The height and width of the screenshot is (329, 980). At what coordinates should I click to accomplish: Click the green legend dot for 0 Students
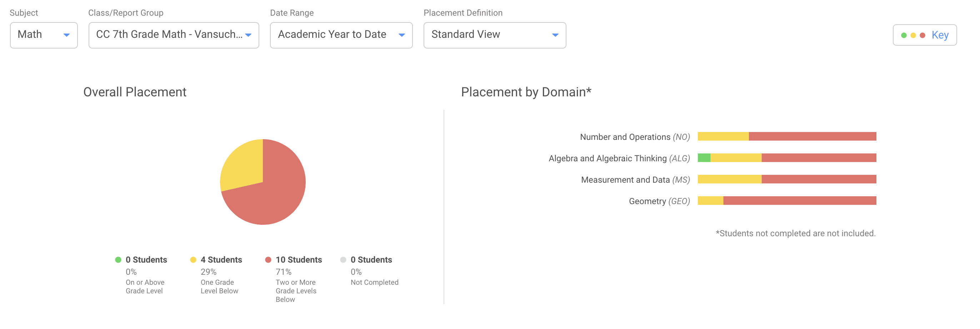point(118,260)
